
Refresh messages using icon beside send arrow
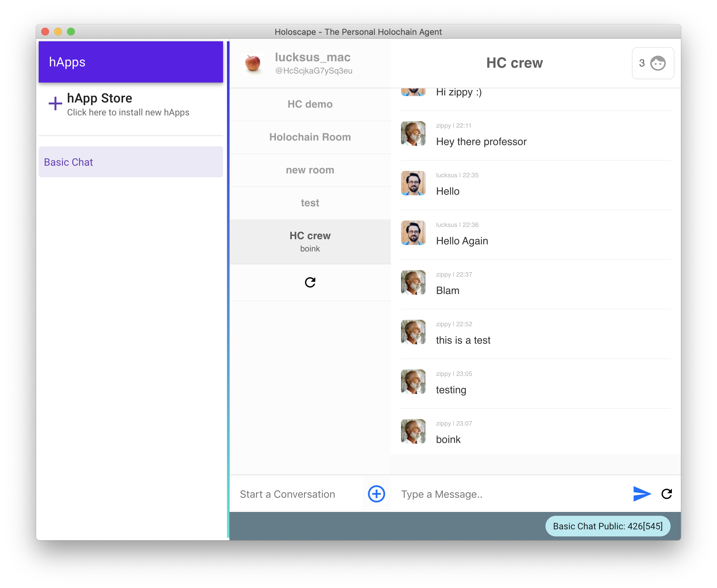click(x=666, y=494)
